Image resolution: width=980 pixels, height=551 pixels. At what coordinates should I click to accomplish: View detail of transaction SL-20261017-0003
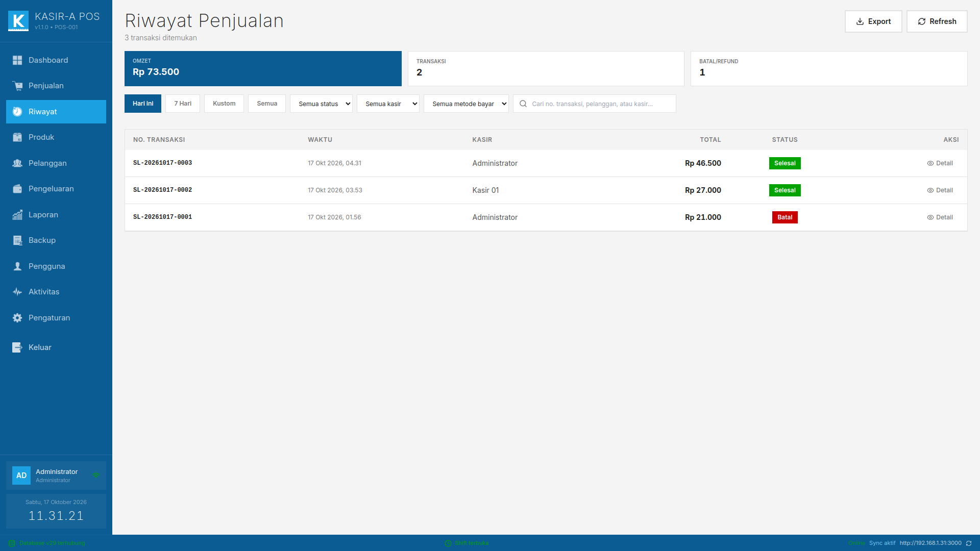pos(940,163)
